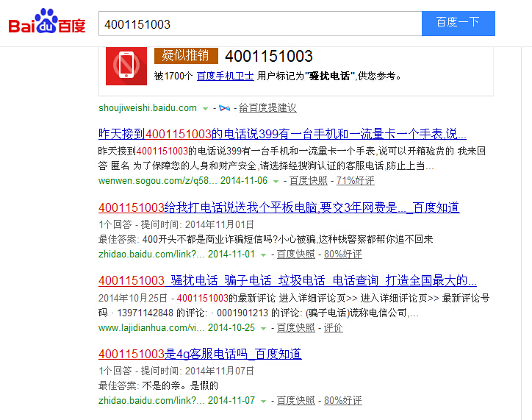The image size is (532, 420).
Task: Expand dropdown arrow after www.lajidianhua.com 2014-10-25
Action: 263,328
